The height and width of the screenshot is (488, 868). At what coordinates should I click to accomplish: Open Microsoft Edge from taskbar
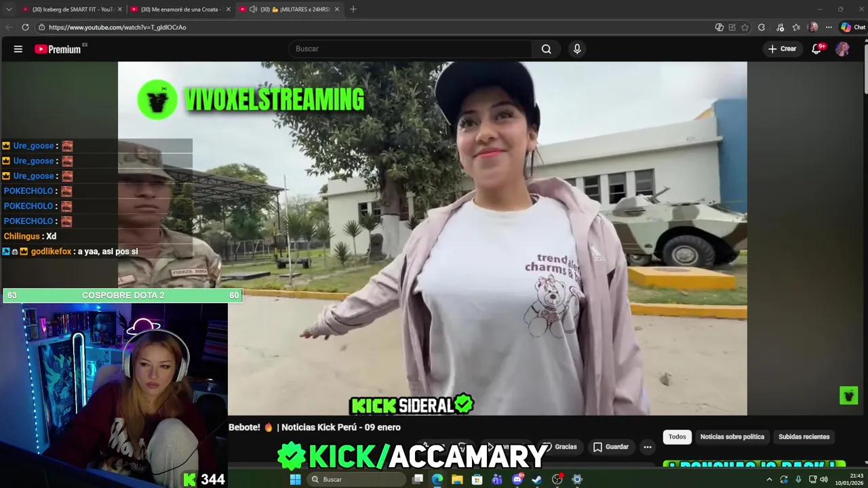tap(437, 479)
